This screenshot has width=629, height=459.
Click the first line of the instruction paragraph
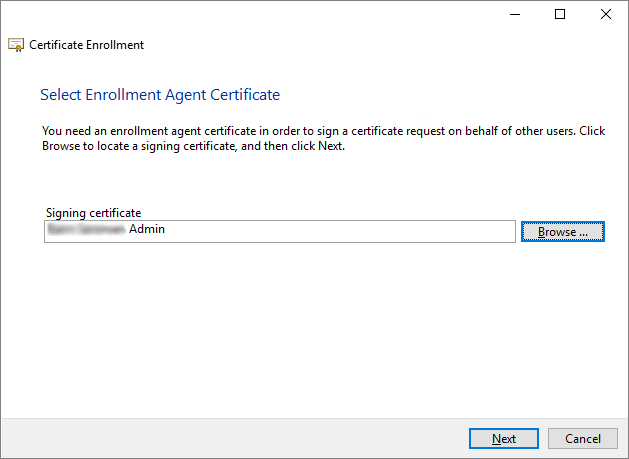pos(323,132)
